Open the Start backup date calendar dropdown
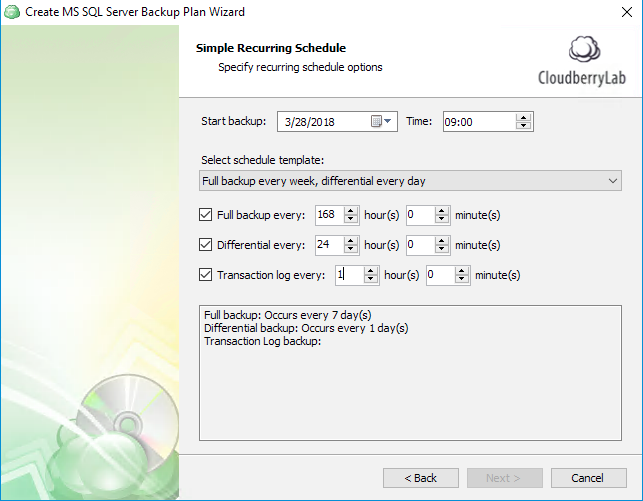This screenshot has height=501, width=643. click(381, 121)
